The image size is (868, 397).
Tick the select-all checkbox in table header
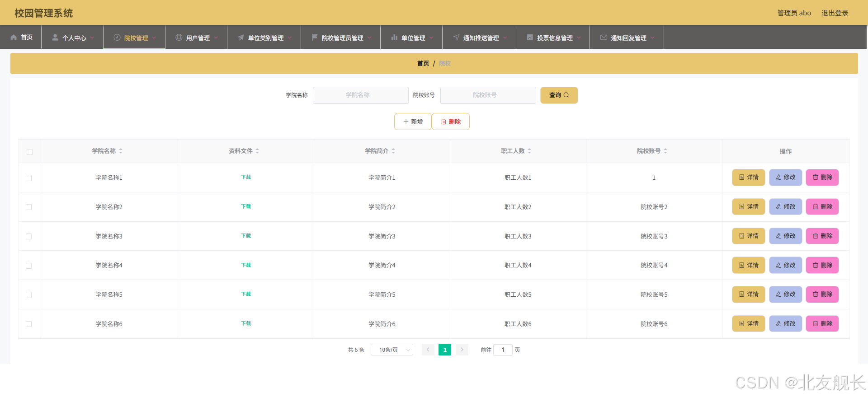pyautogui.click(x=29, y=152)
